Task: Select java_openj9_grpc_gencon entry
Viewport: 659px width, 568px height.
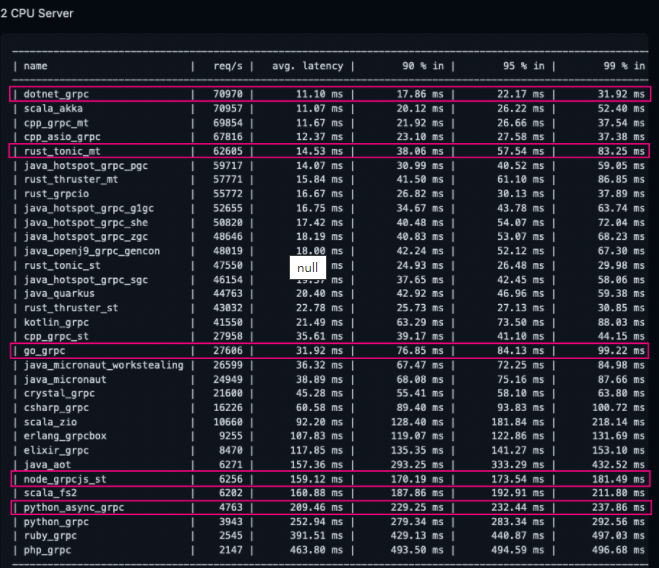Action: coord(92,251)
